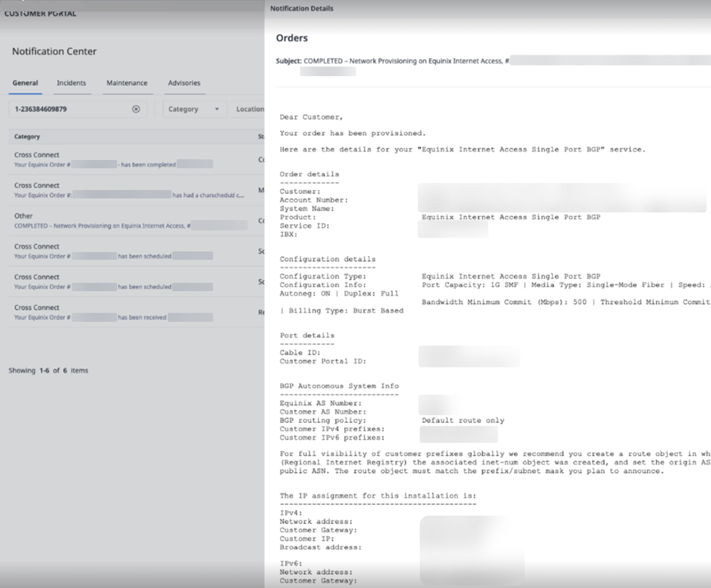
Task: Click the Orders heading in details panel
Action: (x=292, y=38)
